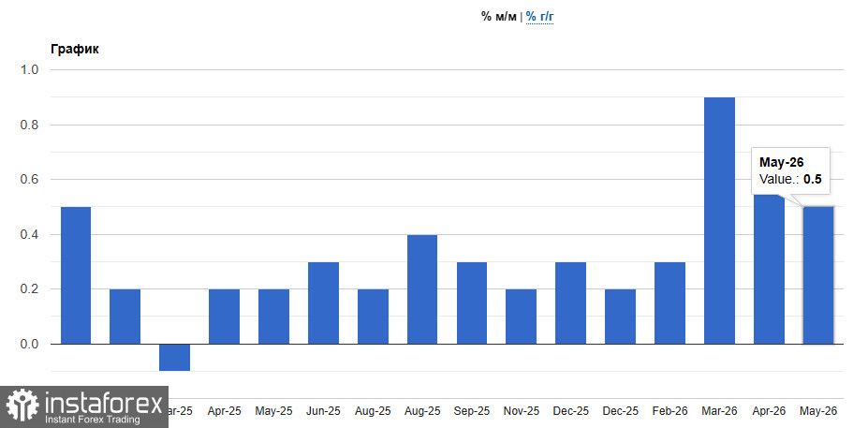
Task: Select the Jun-25 bar
Action: (x=323, y=303)
